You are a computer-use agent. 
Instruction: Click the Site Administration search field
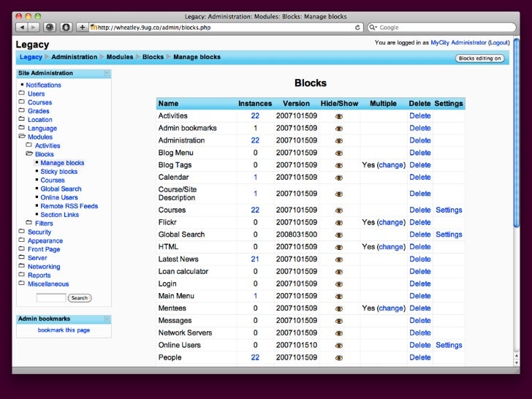click(x=50, y=297)
